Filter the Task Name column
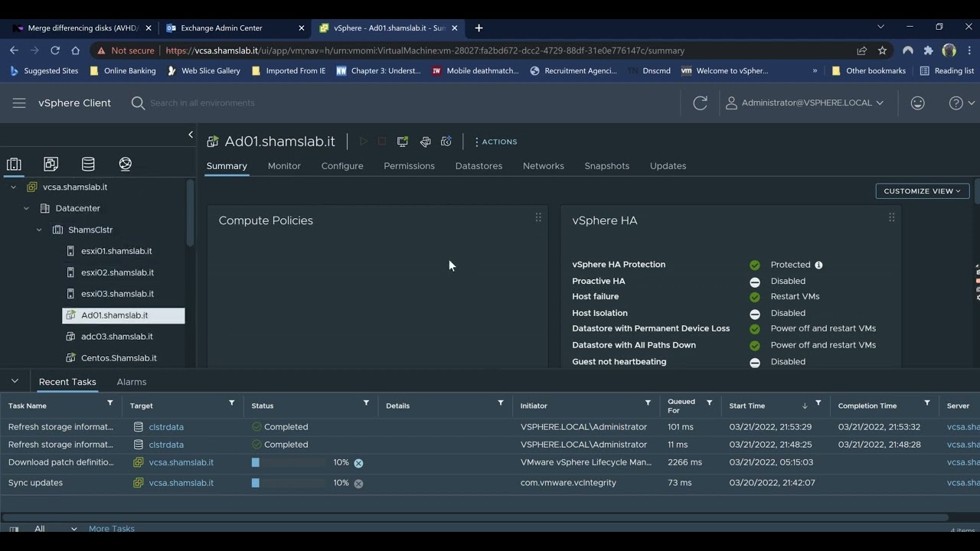This screenshot has height=551, width=980. click(x=109, y=403)
